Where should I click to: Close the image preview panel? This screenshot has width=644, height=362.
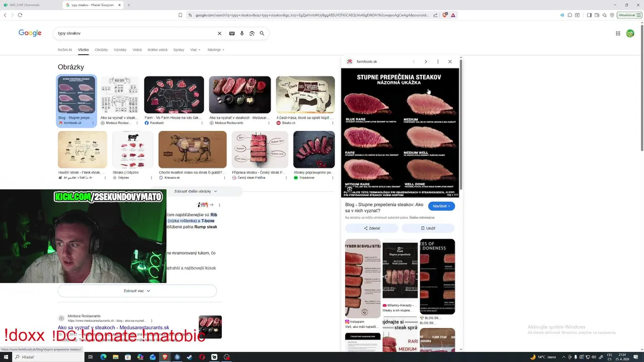450,61
